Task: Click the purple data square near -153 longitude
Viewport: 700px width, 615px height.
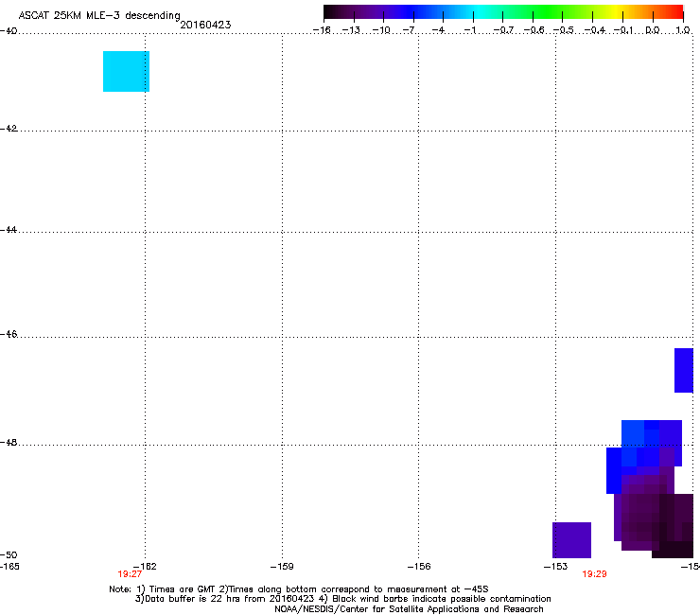Action: [571, 540]
